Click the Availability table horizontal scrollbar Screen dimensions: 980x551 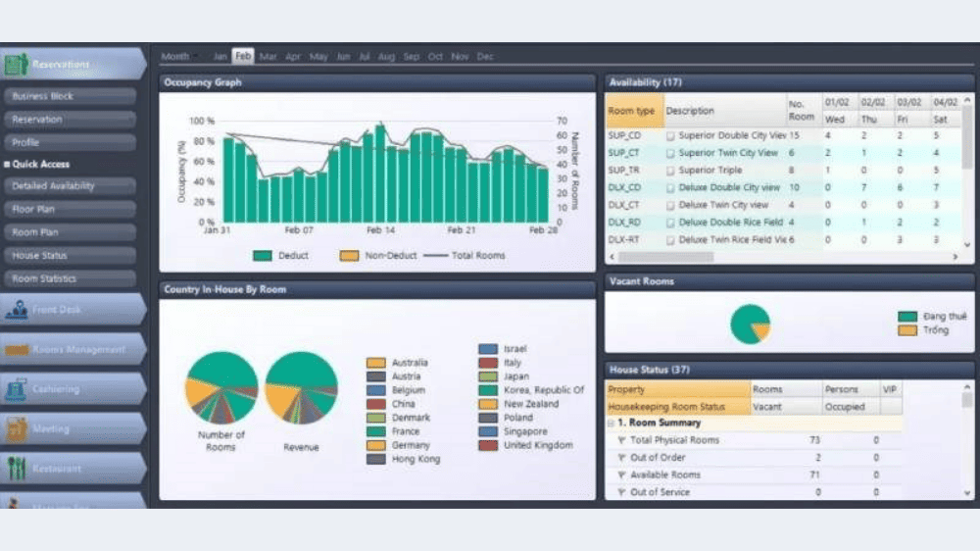coord(782,258)
